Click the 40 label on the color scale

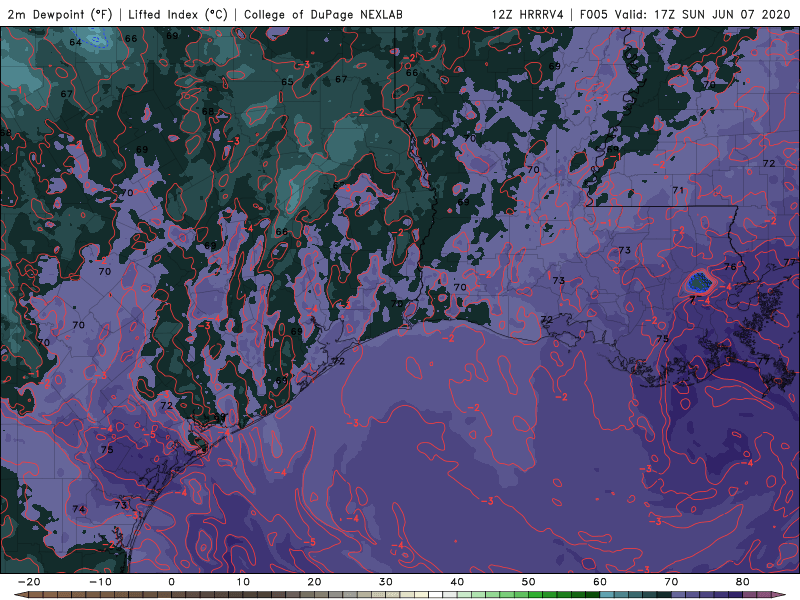click(x=457, y=582)
